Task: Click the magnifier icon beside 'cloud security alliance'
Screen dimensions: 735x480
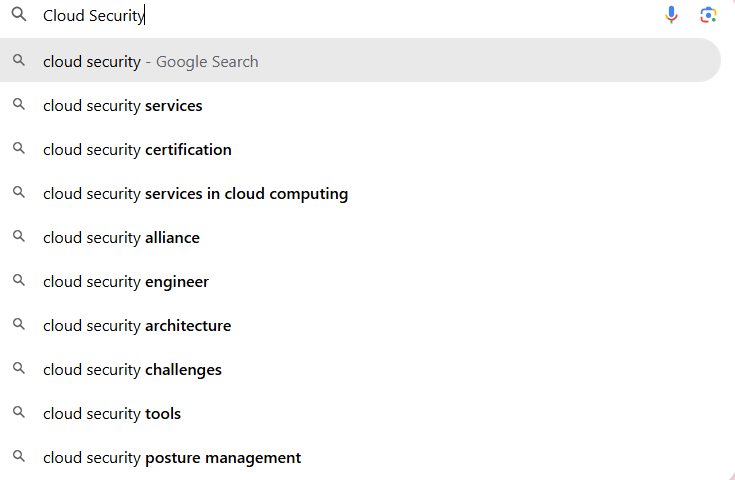Action: pyautogui.click(x=19, y=236)
